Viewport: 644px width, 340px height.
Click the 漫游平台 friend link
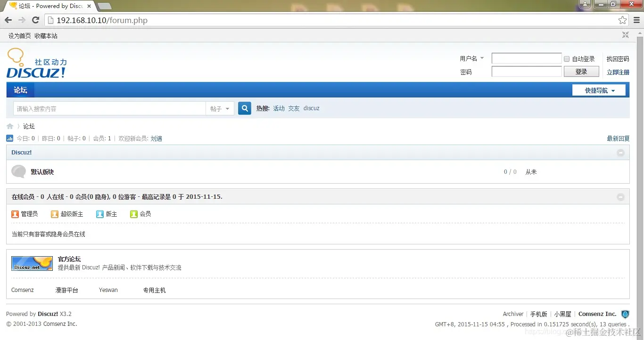point(67,290)
